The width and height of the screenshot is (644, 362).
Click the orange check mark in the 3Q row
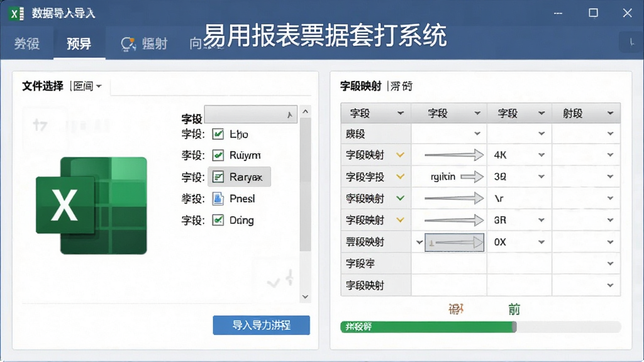(x=400, y=177)
